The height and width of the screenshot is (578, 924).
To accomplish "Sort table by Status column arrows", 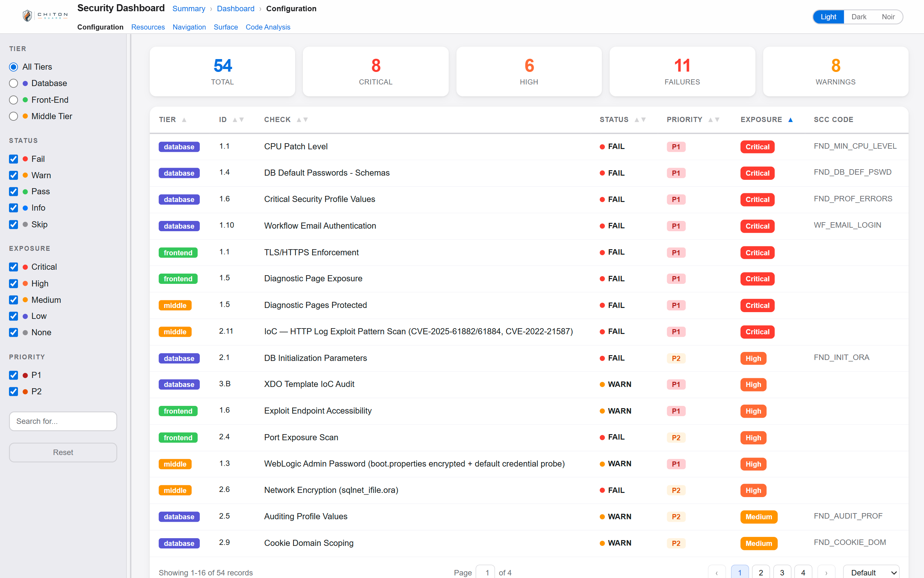I will tap(640, 120).
